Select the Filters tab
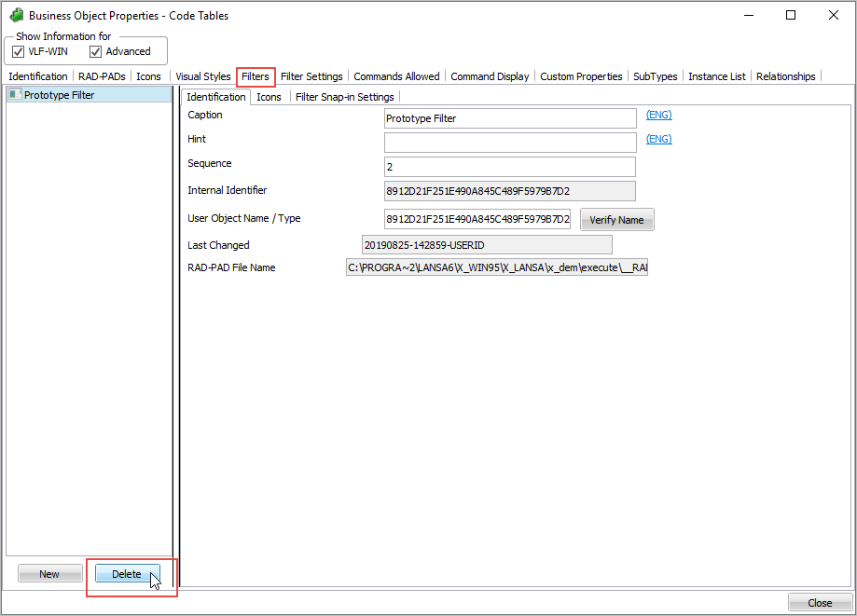This screenshot has height=616, width=857. 256,76
